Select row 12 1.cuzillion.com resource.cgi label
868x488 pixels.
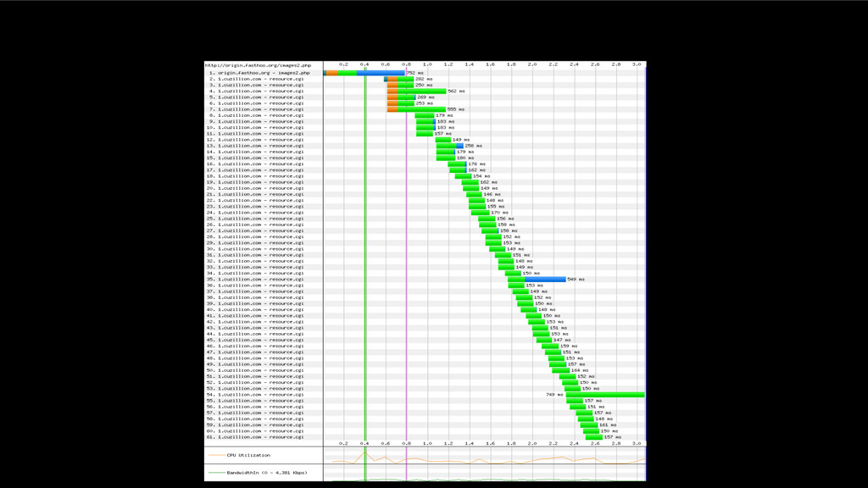[256, 140]
